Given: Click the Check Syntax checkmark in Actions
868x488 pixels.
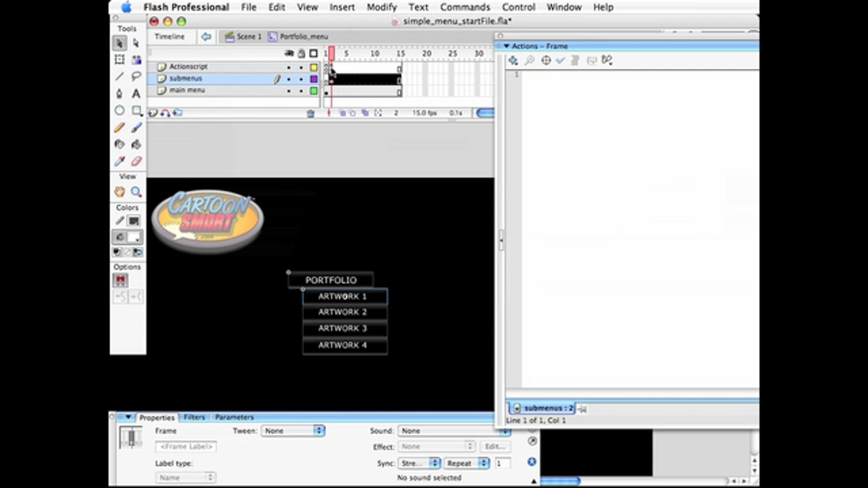Looking at the screenshot, I should click(x=561, y=60).
